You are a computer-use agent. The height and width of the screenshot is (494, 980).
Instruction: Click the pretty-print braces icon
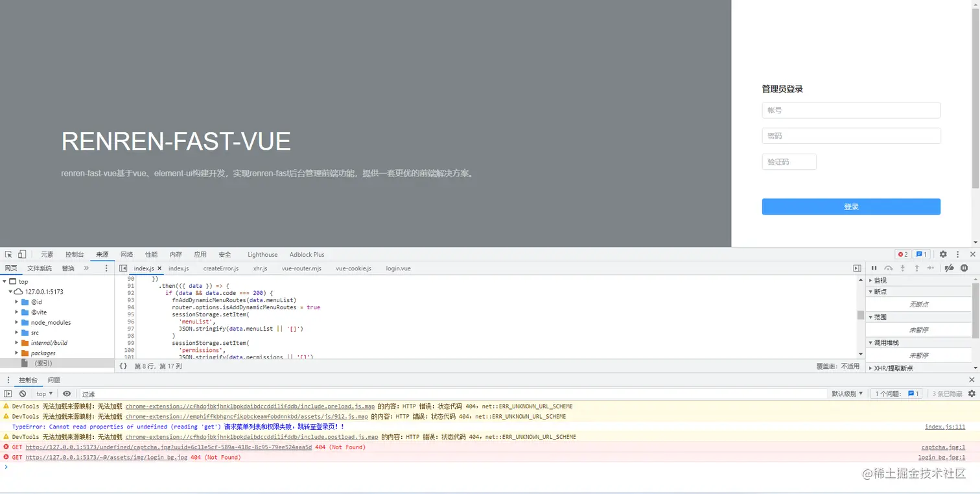pos(123,366)
